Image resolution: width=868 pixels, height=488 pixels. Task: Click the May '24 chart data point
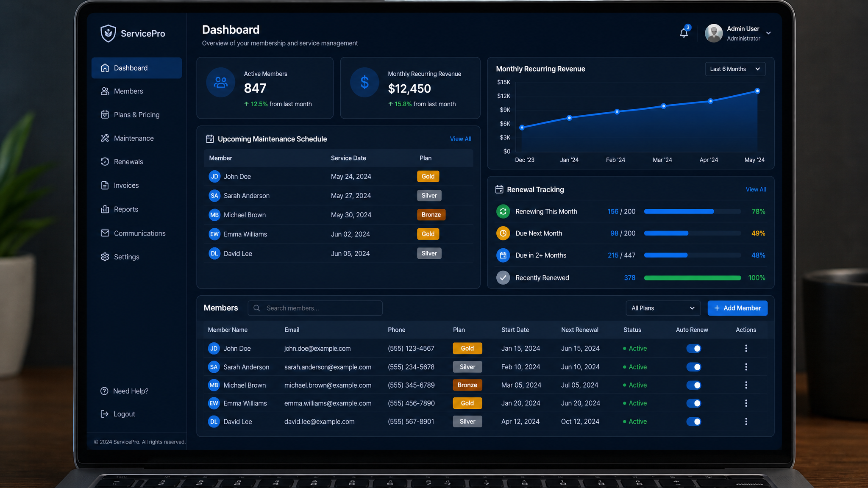[757, 91]
